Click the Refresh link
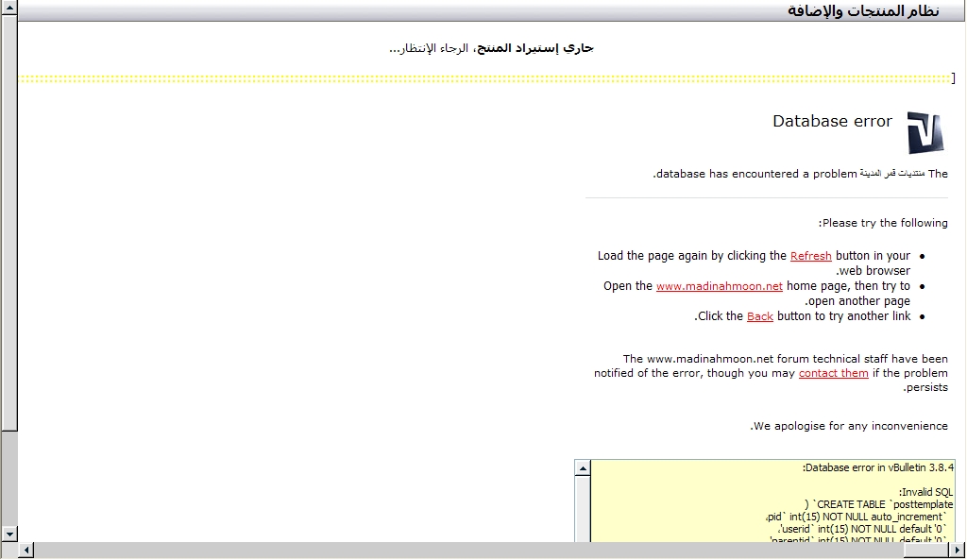Screen dimensions: 967x560 click(810, 256)
